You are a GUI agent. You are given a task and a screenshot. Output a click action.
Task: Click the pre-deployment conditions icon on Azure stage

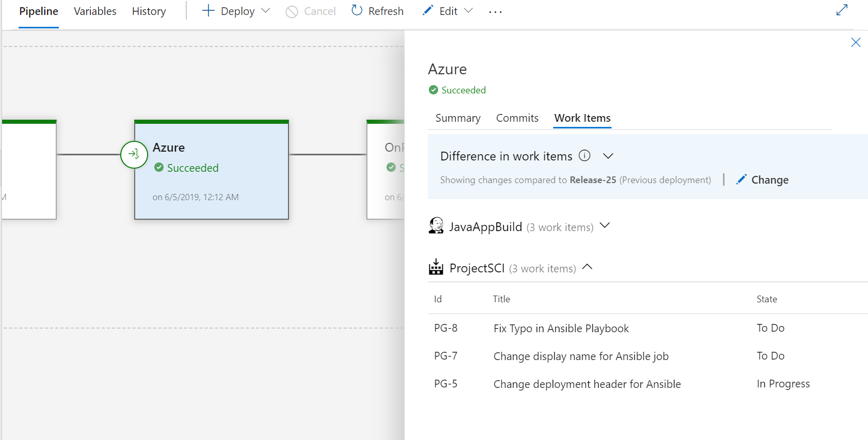pyautogui.click(x=134, y=154)
